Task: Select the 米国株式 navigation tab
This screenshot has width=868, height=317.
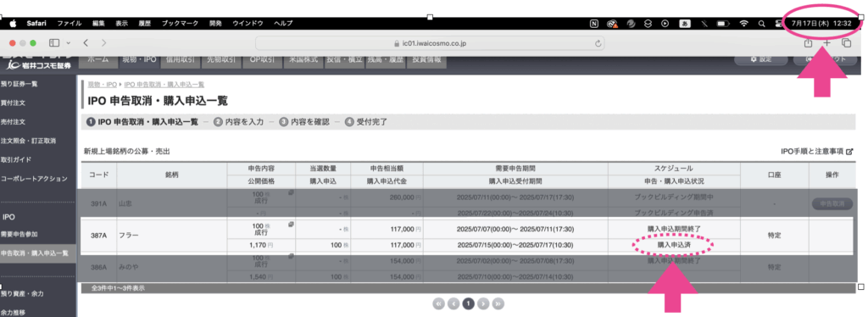Action: [303, 60]
